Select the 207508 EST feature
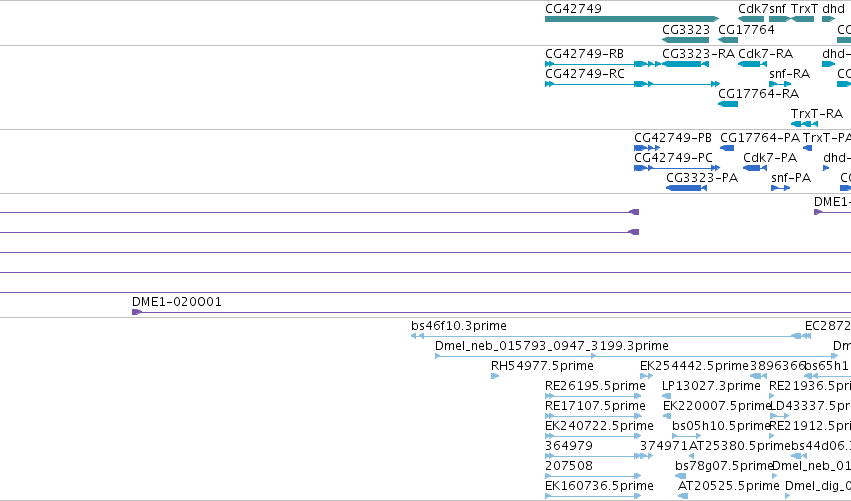Viewport: 851px width, 501px height. click(593, 476)
